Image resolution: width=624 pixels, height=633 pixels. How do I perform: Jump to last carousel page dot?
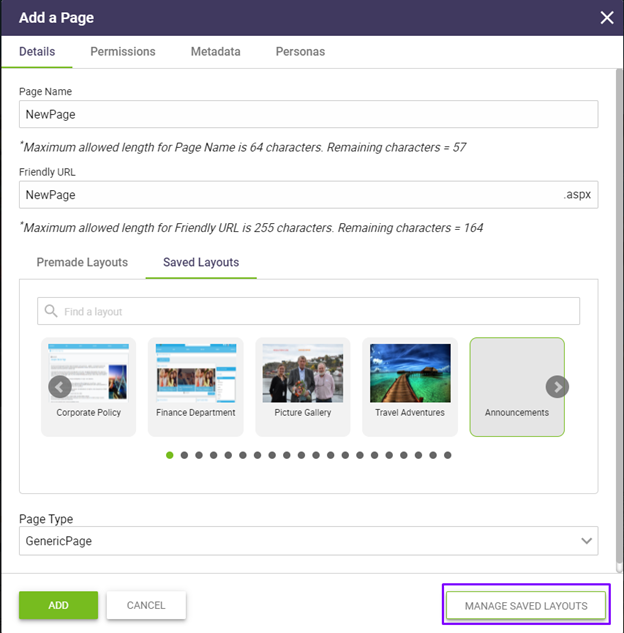pos(447,455)
